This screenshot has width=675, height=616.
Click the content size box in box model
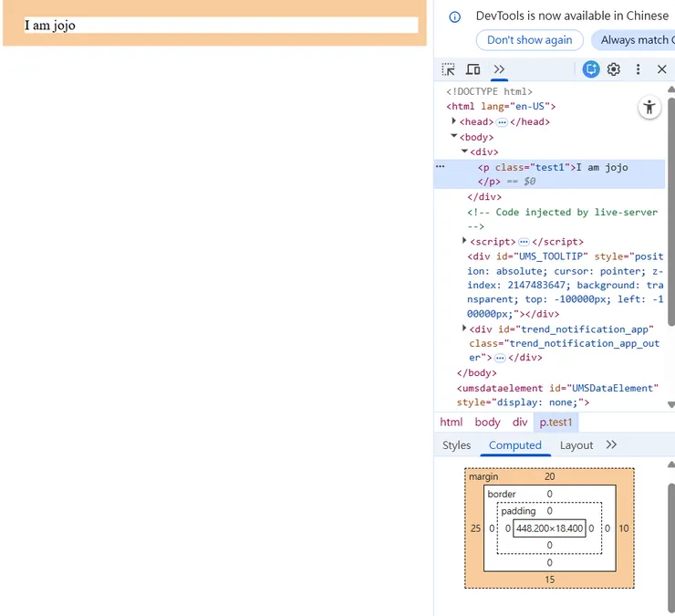coord(549,528)
